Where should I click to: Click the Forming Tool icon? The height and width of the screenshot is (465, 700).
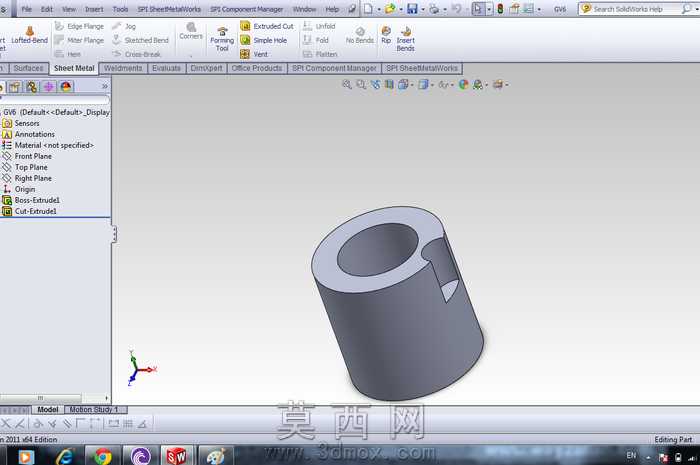click(x=222, y=39)
